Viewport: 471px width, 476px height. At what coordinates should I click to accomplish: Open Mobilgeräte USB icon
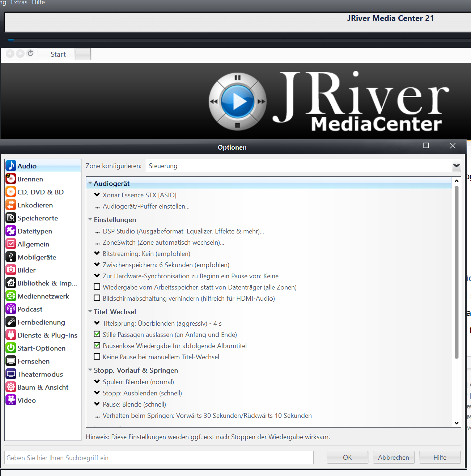pos(11,257)
